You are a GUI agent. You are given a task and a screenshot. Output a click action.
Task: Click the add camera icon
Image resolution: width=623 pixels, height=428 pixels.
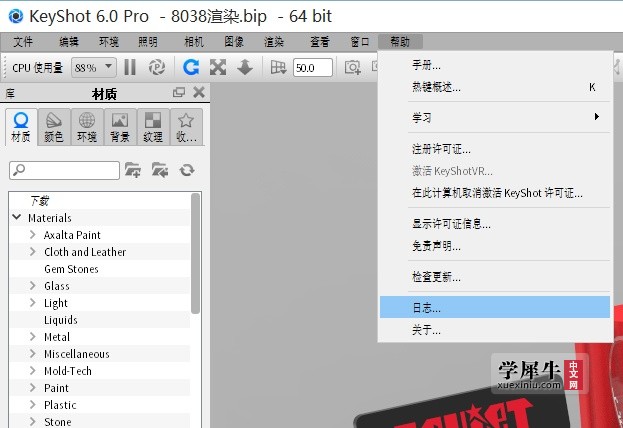coord(352,67)
